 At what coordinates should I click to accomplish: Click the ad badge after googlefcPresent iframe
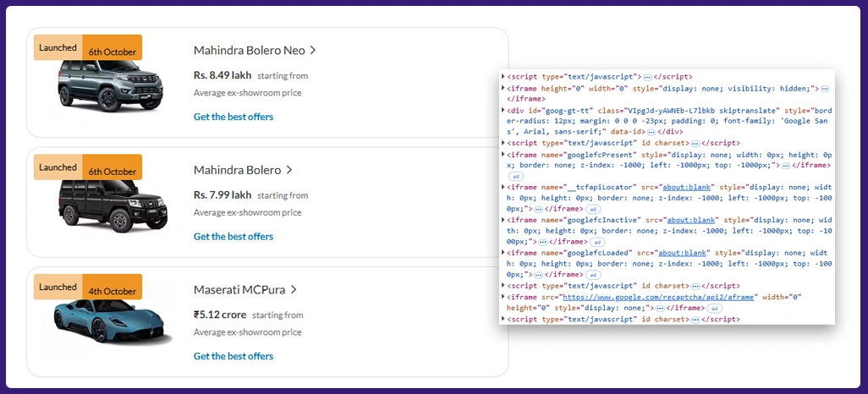[x=516, y=176]
